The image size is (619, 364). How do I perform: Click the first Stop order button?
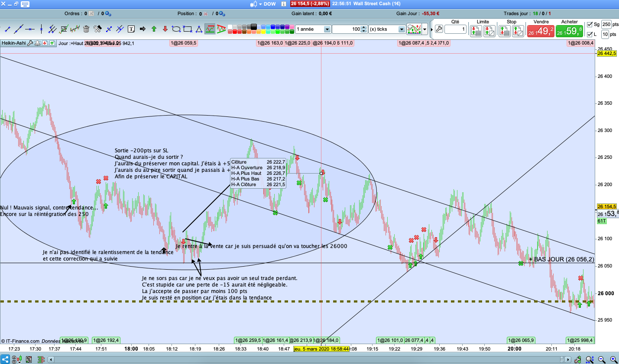click(505, 31)
